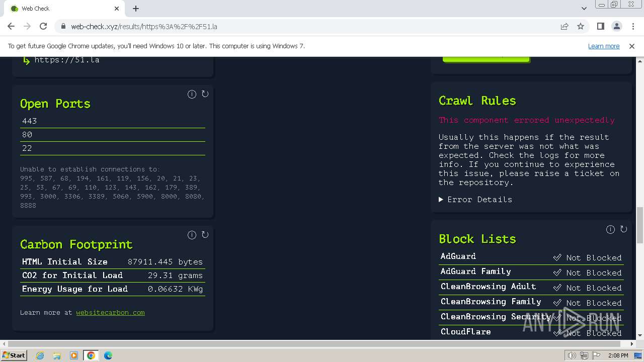The width and height of the screenshot is (644, 362).
Task: Click the CleanBrowsing Family row
Action: tap(531, 302)
